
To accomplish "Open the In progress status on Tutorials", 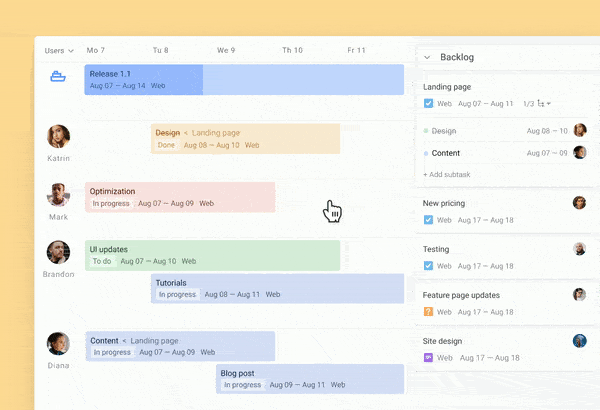I will point(177,294).
